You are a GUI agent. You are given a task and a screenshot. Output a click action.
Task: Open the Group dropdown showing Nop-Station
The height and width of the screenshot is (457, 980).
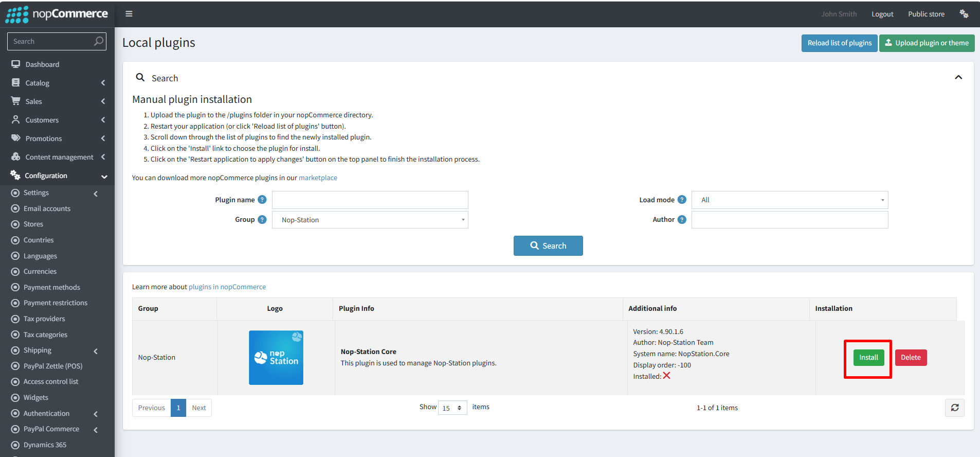370,220
